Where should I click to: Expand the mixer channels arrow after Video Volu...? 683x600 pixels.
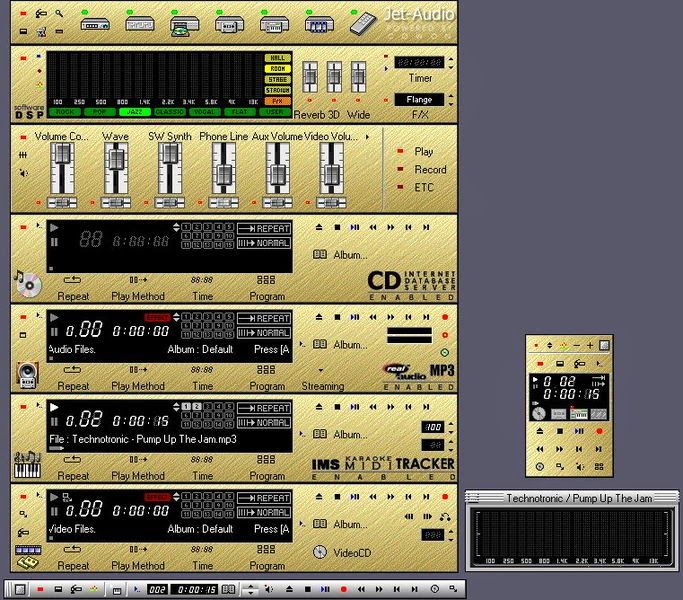[367, 136]
